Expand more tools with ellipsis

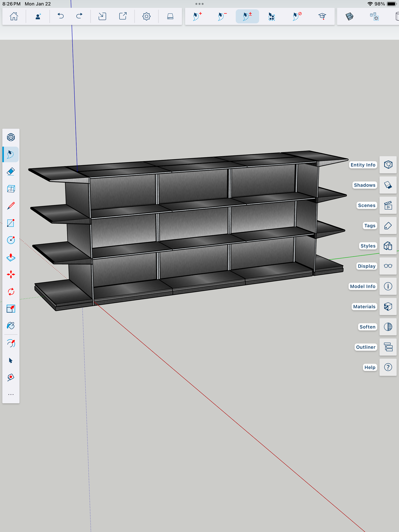pyautogui.click(x=11, y=395)
